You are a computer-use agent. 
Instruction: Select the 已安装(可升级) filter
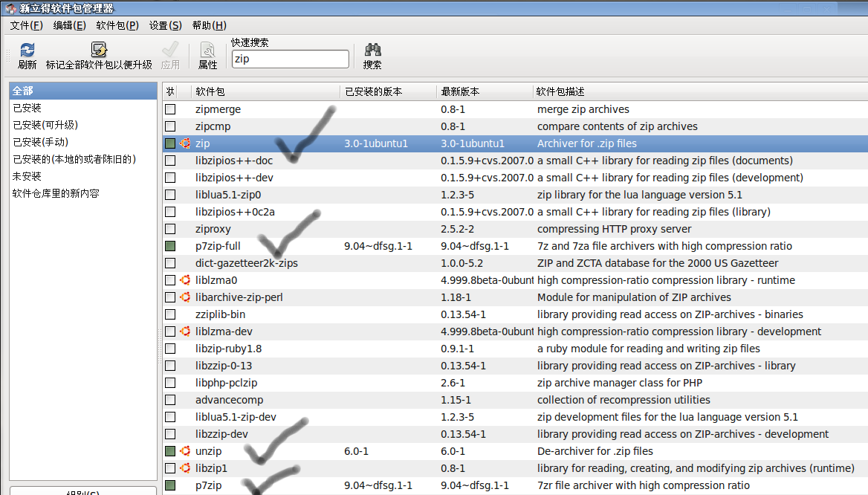coord(45,125)
